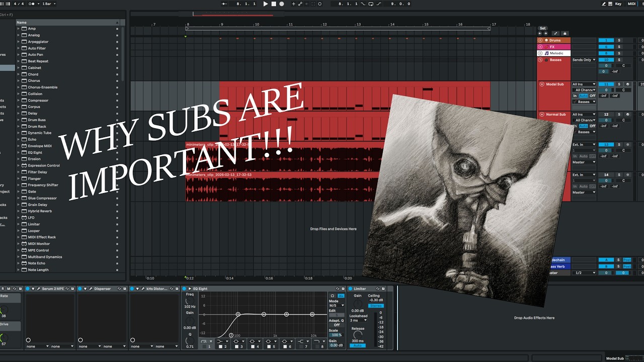Toggle Basses track activator 10

606,60
